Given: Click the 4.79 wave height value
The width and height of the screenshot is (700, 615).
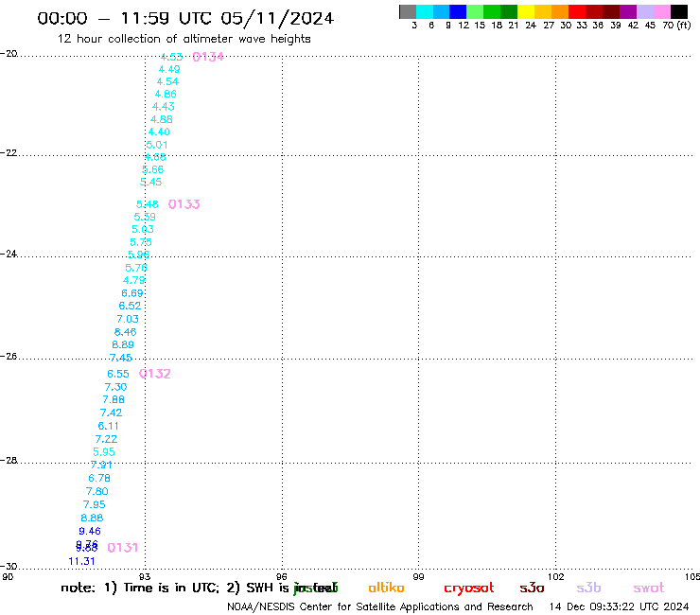Looking at the screenshot, I should tap(134, 280).
